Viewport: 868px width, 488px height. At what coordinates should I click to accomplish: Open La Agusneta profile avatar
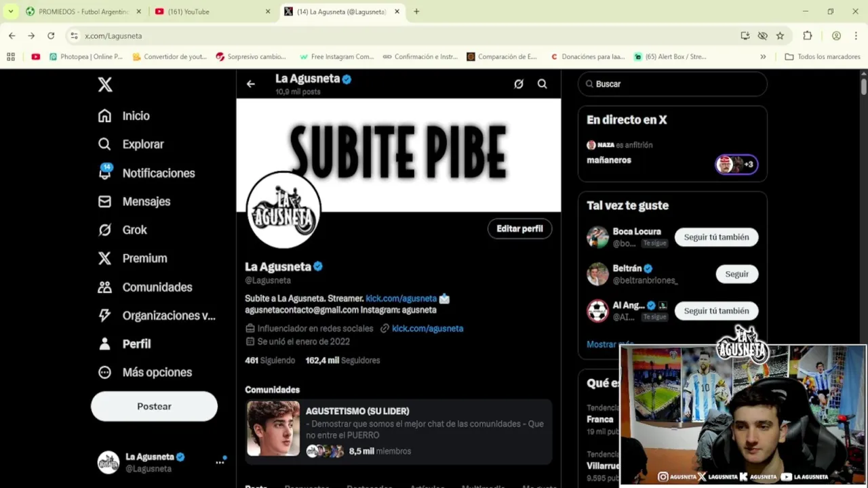coord(283,209)
